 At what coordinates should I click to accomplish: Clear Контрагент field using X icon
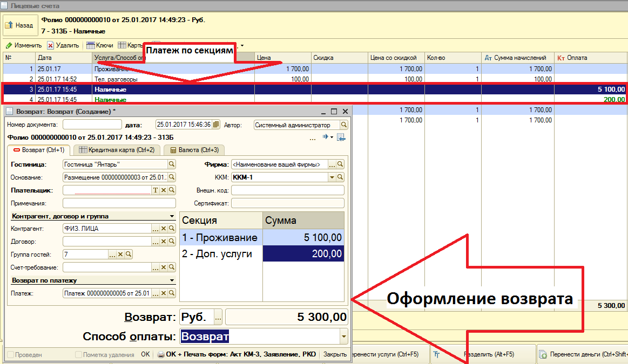point(164,229)
